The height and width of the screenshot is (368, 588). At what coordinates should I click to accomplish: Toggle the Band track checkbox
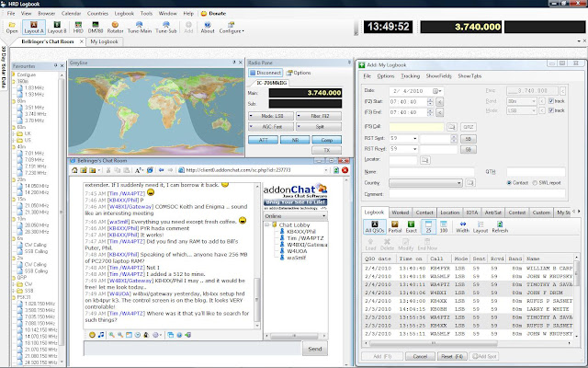pyautogui.click(x=551, y=101)
